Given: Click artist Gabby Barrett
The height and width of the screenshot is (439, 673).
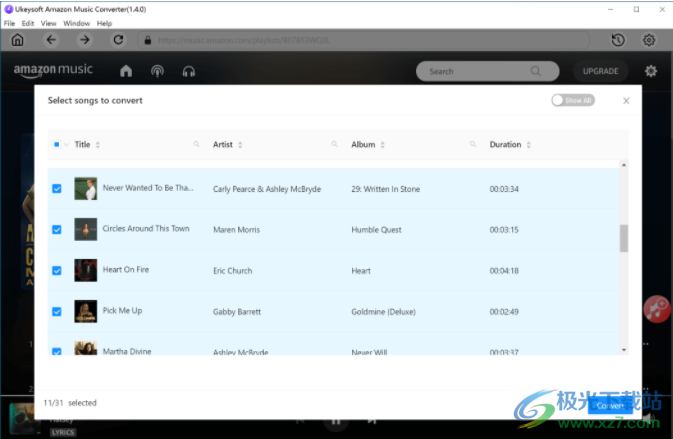Looking at the screenshot, I should click(x=237, y=312).
